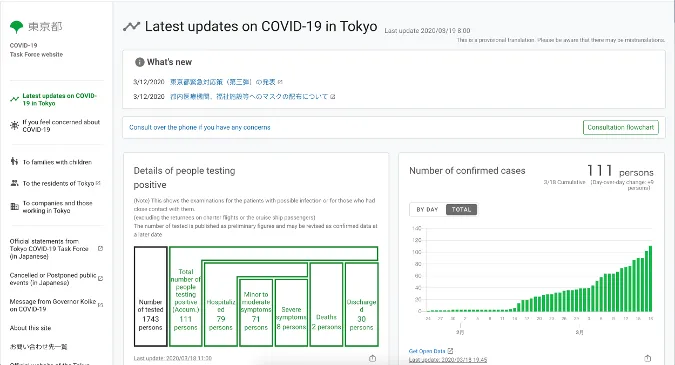Open the 'About this site' sidebar link
The image size is (675, 365).
click(30, 328)
